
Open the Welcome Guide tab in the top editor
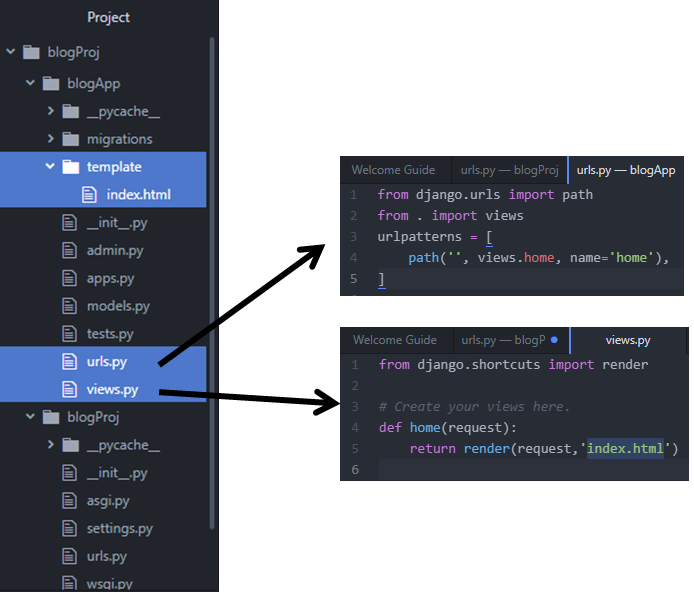[x=389, y=170]
